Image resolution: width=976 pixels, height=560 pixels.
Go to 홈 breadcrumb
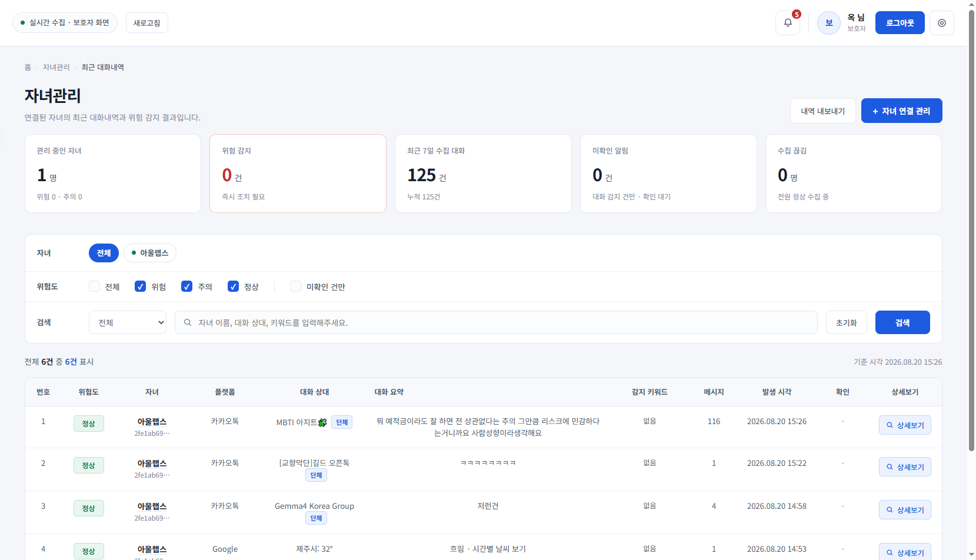coord(28,67)
